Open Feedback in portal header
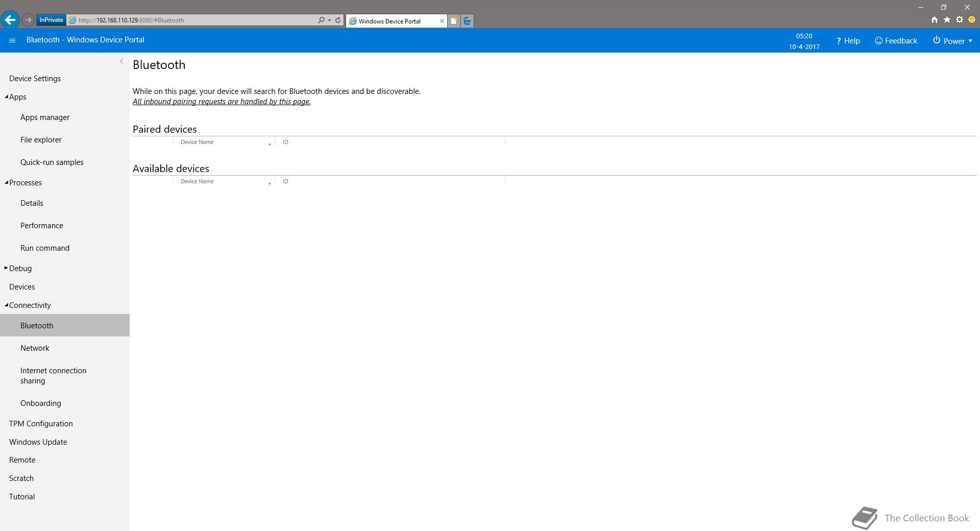This screenshot has height=531, width=980. 896,41
